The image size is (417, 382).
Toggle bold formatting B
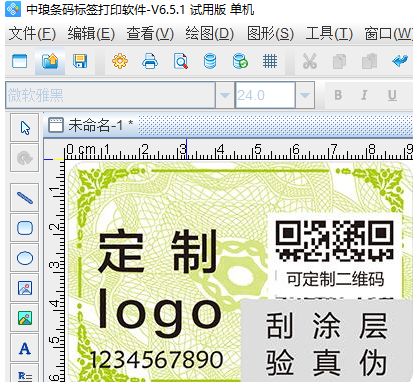tap(338, 95)
